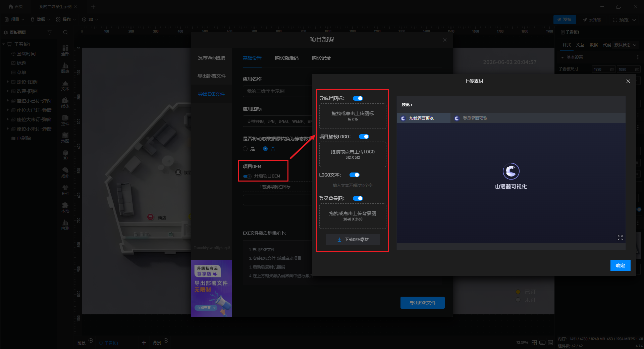Select the 是 radio button
Viewport: 644px width, 349px height.
(x=245, y=149)
